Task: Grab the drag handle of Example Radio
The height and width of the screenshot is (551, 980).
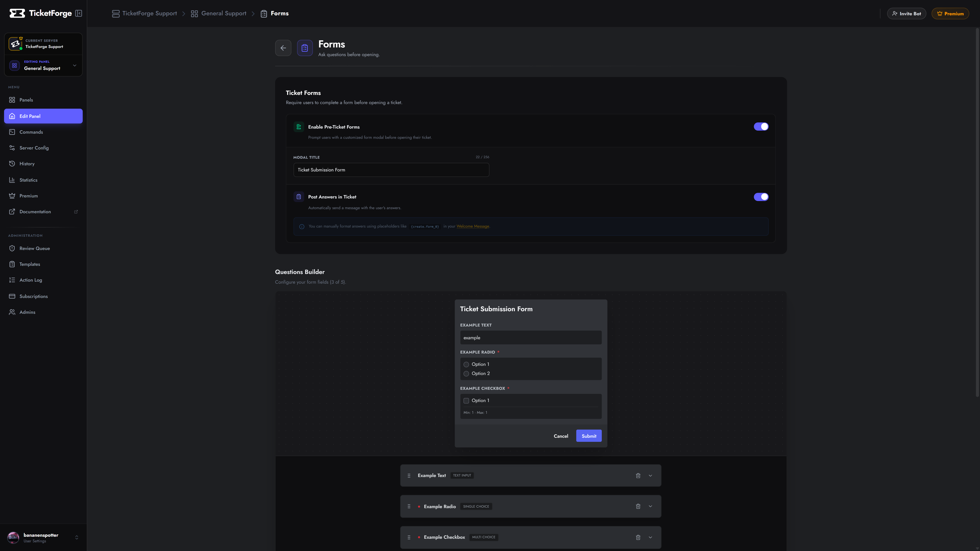Action: [x=409, y=506]
